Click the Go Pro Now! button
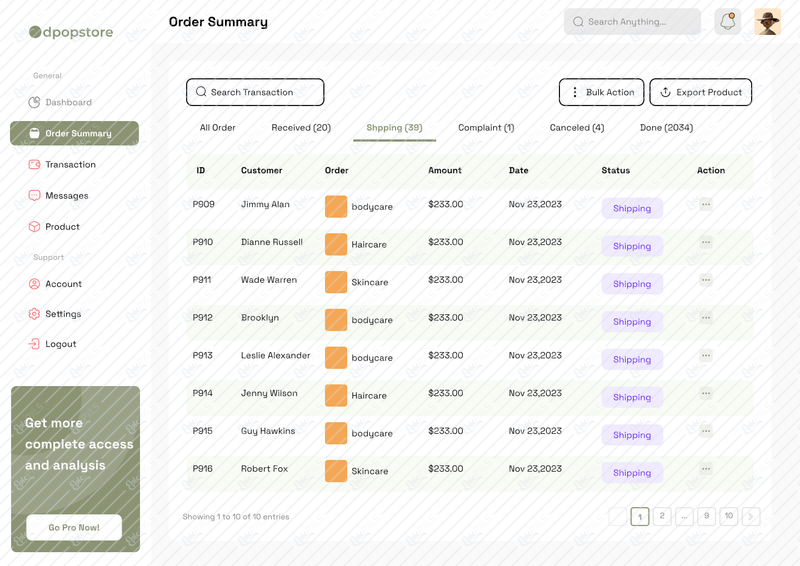 (74, 527)
